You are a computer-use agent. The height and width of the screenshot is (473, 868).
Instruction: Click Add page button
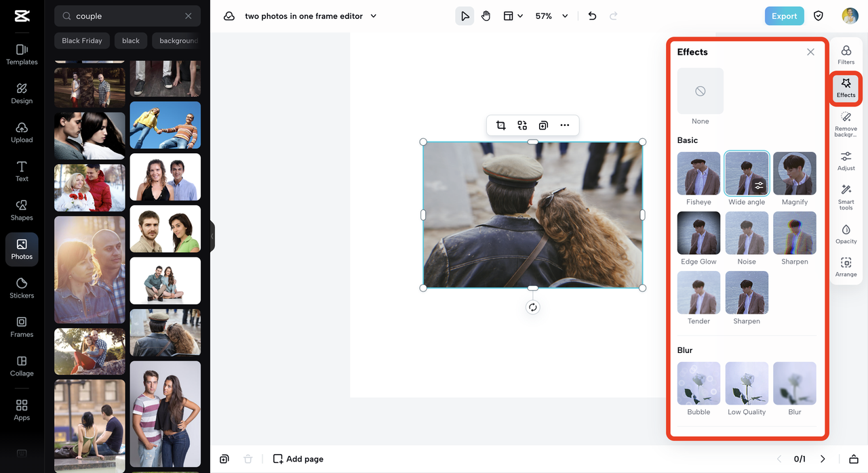coord(298,459)
